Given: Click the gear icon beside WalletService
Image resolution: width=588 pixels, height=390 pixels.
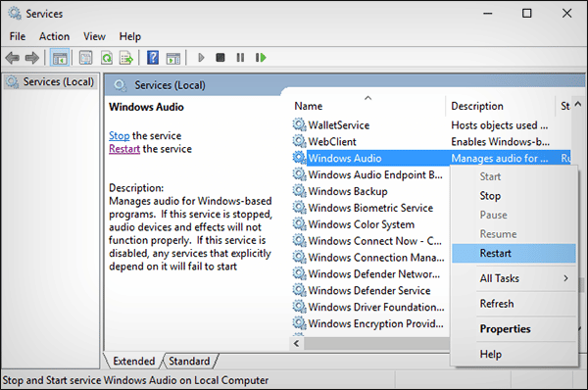Looking at the screenshot, I should pyautogui.click(x=299, y=124).
